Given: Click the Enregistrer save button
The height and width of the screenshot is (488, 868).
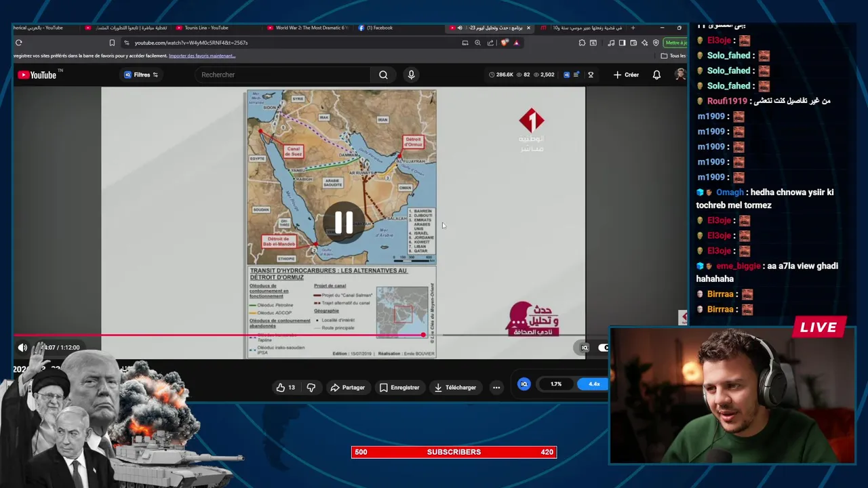Looking at the screenshot, I should pos(399,388).
